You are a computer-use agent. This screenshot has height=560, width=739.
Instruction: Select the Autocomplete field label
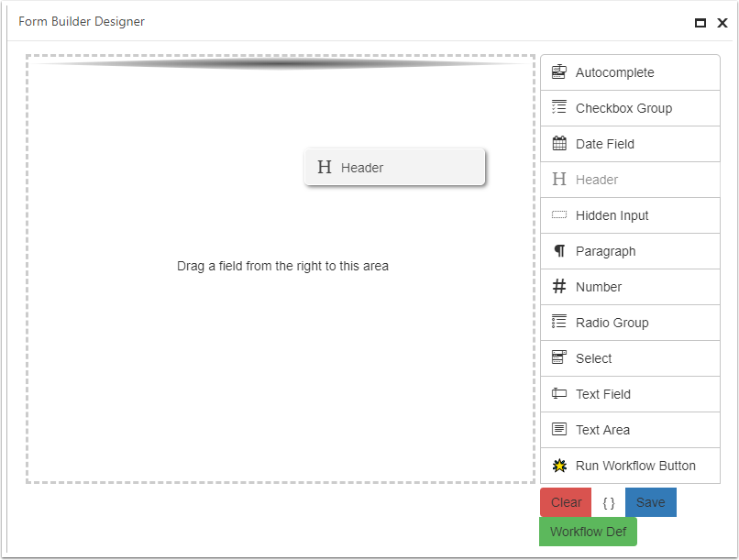[x=614, y=72]
